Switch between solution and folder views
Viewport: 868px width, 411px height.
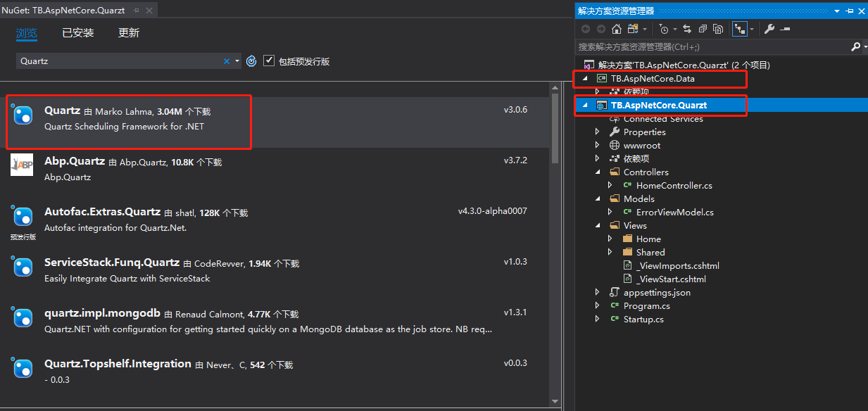[x=633, y=29]
